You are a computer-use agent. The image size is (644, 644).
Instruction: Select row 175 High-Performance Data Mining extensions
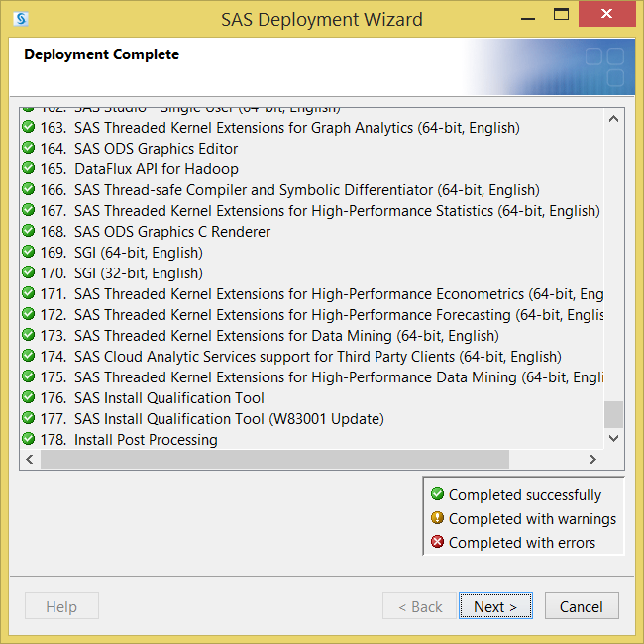pyautogui.click(x=312, y=377)
